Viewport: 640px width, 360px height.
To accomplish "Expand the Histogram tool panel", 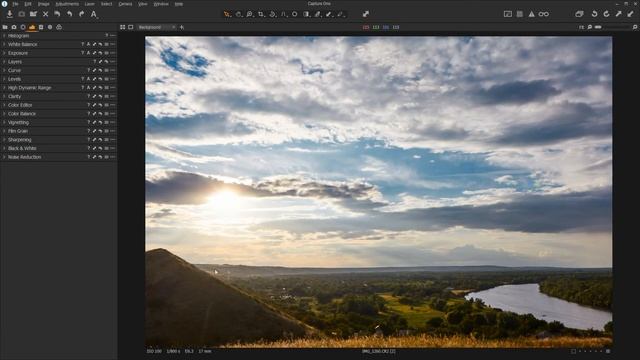I will point(4,36).
